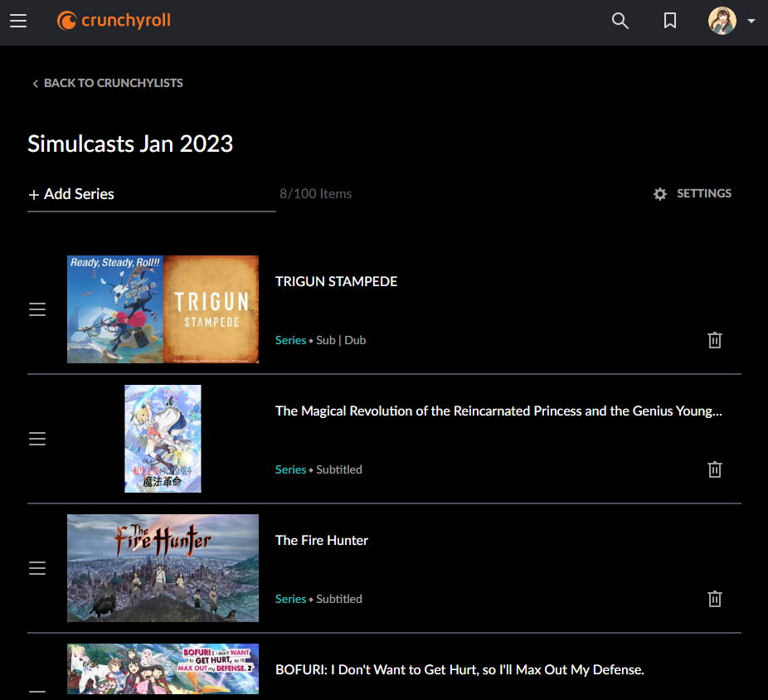This screenshot has width=768, height=700.
Task: Click the 8/100 Items counter
Action: (315, 193)
